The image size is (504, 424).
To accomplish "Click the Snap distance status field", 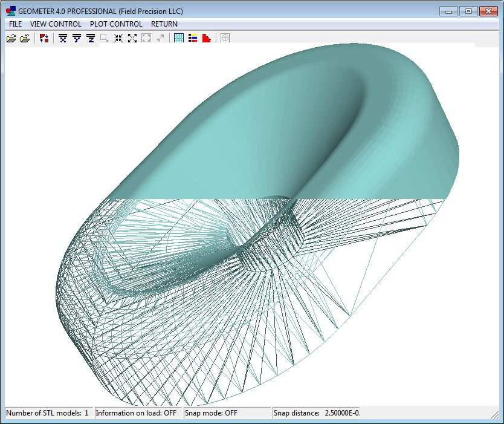I will [316, 413].
